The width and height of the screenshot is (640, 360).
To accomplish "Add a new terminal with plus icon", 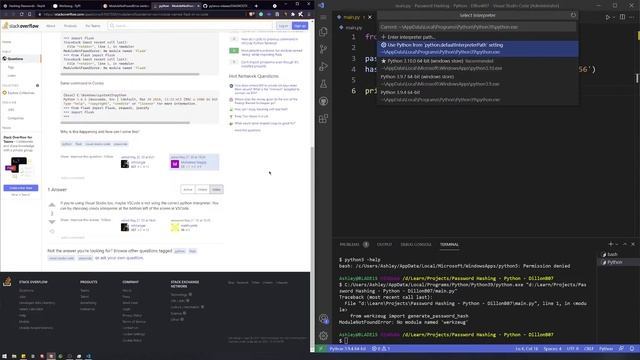I will click(x=611, y=244).
